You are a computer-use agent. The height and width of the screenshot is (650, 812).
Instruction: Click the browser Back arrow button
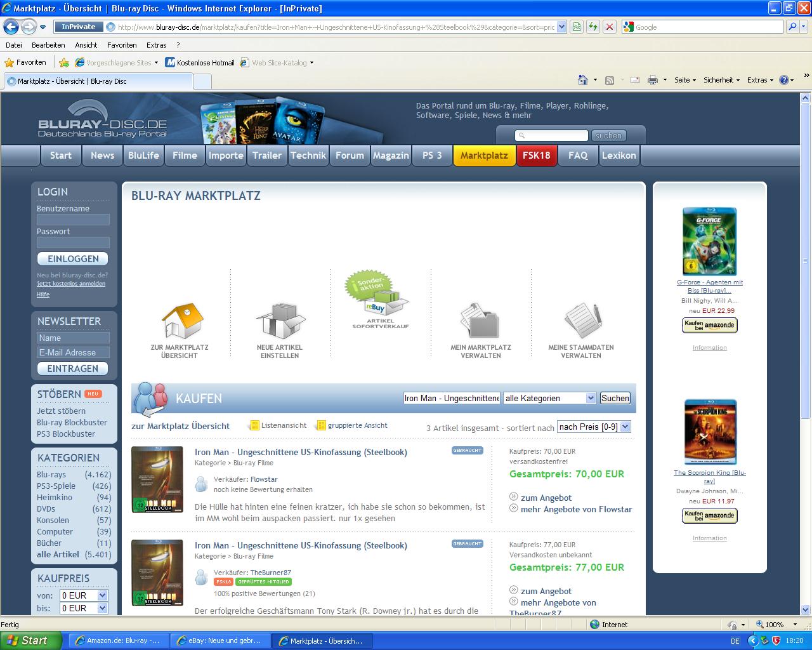click(x=11, y=27)
